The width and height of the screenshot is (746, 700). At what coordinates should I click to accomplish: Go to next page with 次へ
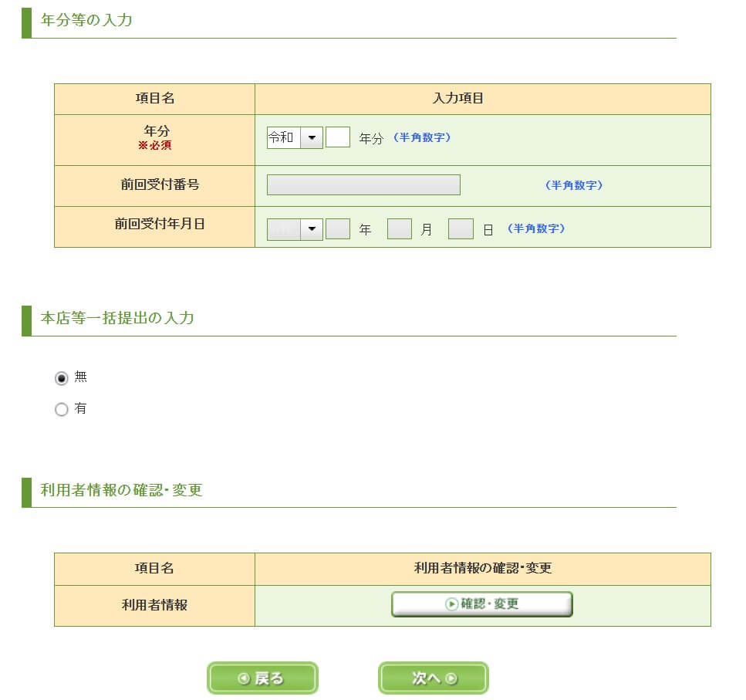point(433,678)
